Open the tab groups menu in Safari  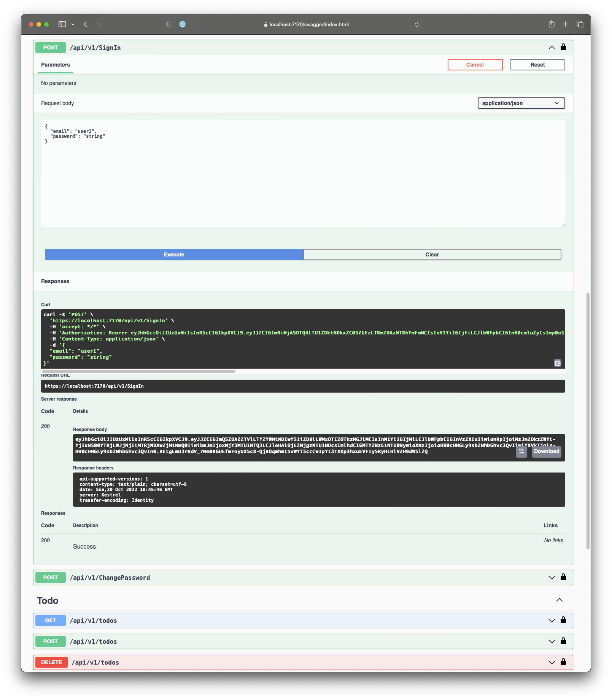click(x=580, y=24)
